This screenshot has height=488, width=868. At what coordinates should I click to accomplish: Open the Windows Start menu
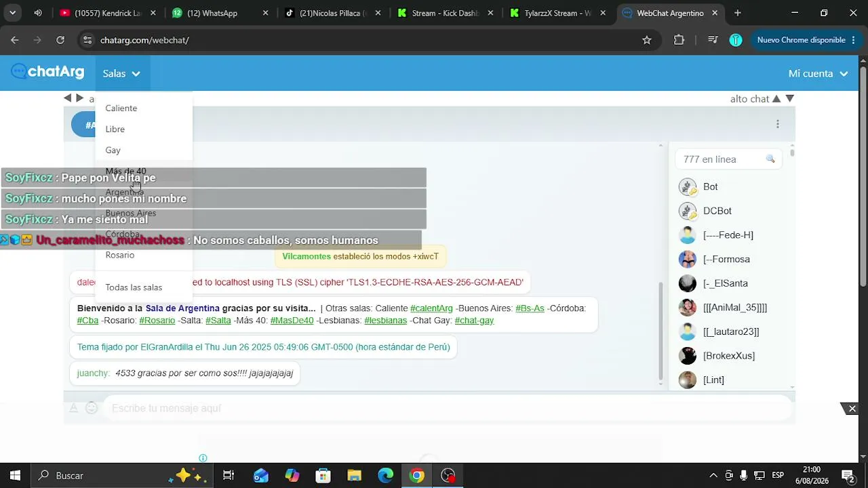15,476
